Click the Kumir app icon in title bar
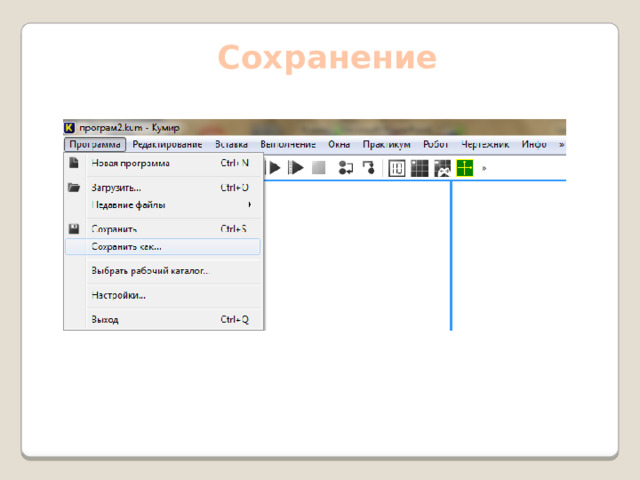This screenshot has width=640, height=480. 69,128
